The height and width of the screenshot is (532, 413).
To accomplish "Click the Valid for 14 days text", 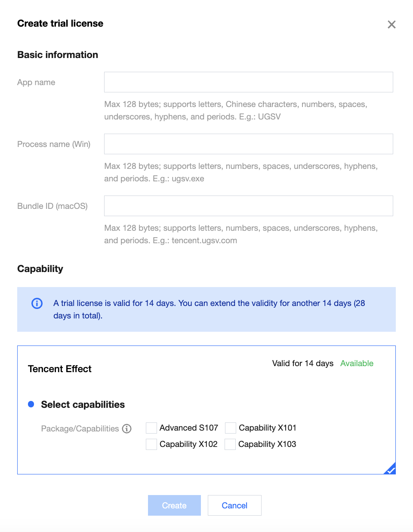I will [302, 364].
